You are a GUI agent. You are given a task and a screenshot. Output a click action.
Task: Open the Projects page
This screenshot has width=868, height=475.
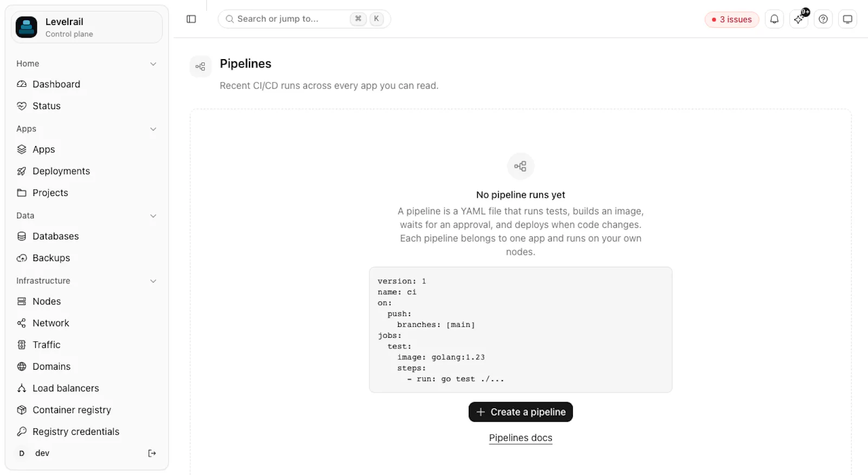tap(87, 193)
